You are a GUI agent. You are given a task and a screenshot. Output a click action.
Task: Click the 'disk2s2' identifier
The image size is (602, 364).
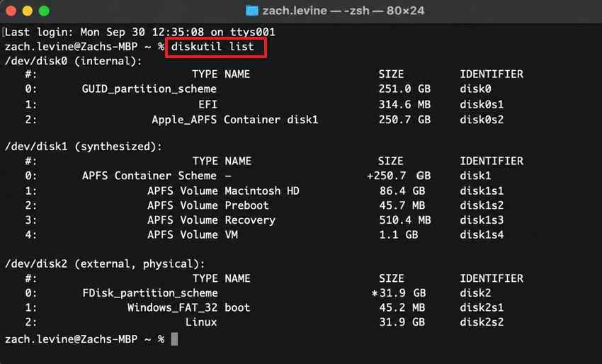click(482, 322)
